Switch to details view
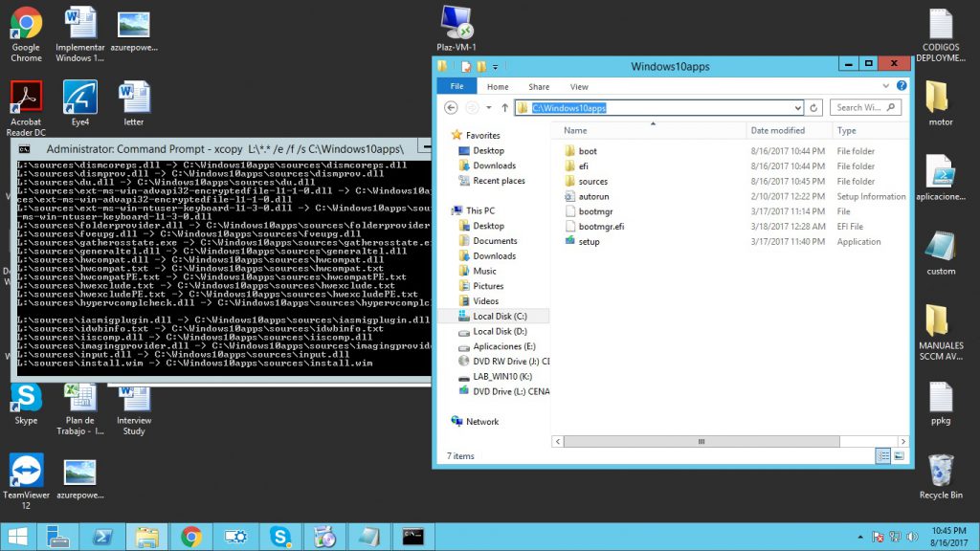Image resolution: width=980 pixels, height=551 pixels. pyautogui.click(x=882, y=455)
